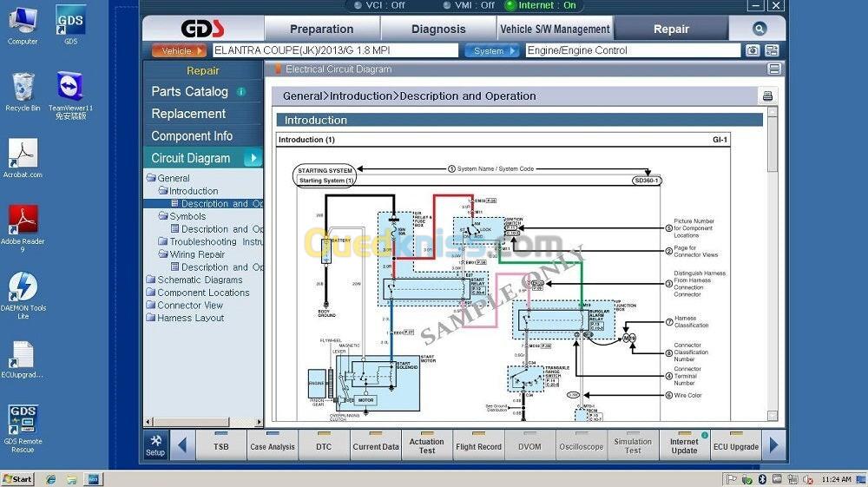Click the Parts Catalog info icon
Image resolution: width=868 pixels, height=487 pixels.
click(241, 92)
